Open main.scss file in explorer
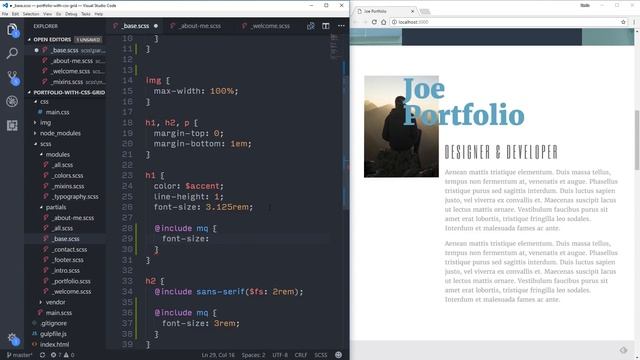The height and width of the screenshot is (360, 640). (58, 313)
